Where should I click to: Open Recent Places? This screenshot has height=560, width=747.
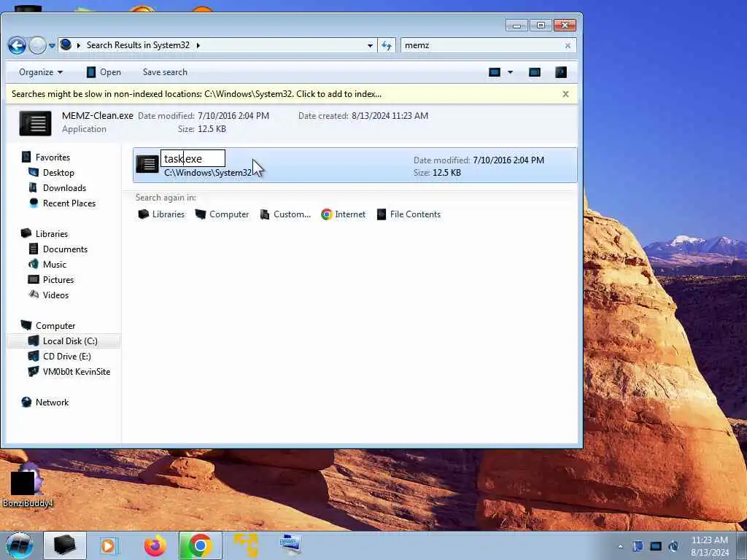click(x=62, y=203)
